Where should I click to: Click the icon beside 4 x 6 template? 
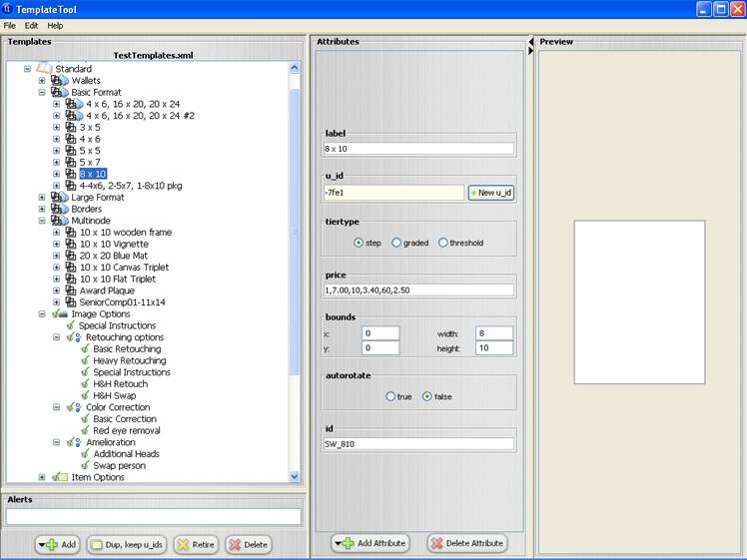[71, 139]
